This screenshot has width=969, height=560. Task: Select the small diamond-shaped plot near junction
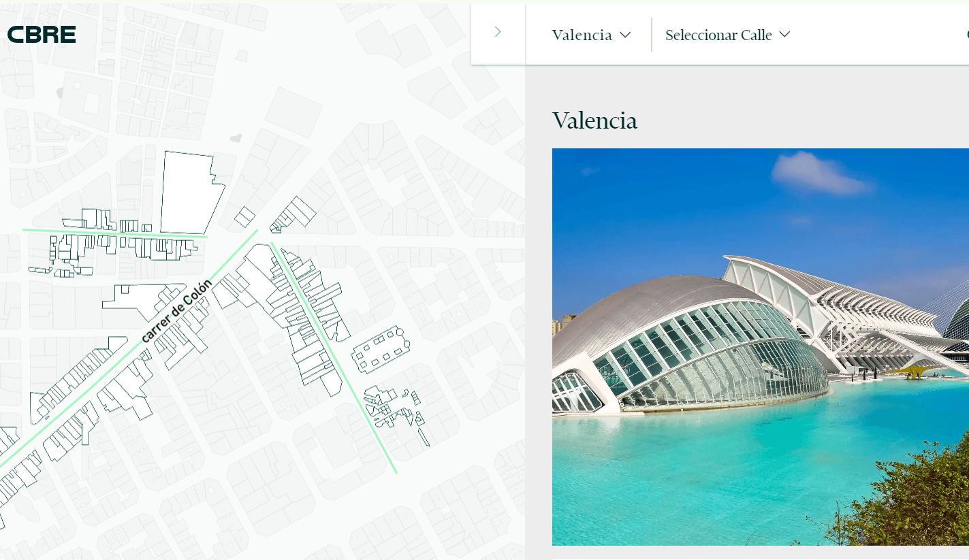point(245,217)
